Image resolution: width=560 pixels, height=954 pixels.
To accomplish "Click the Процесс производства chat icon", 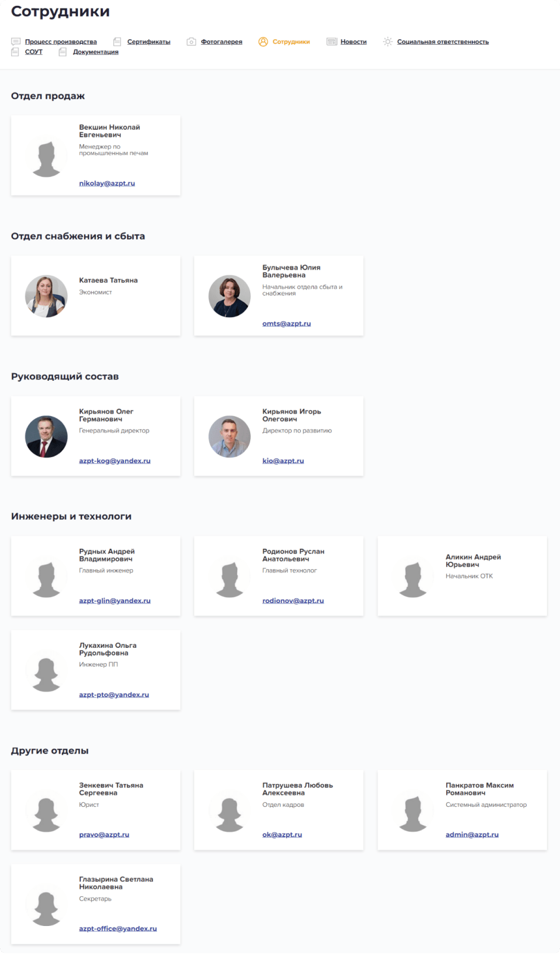I will click(15, 42).
